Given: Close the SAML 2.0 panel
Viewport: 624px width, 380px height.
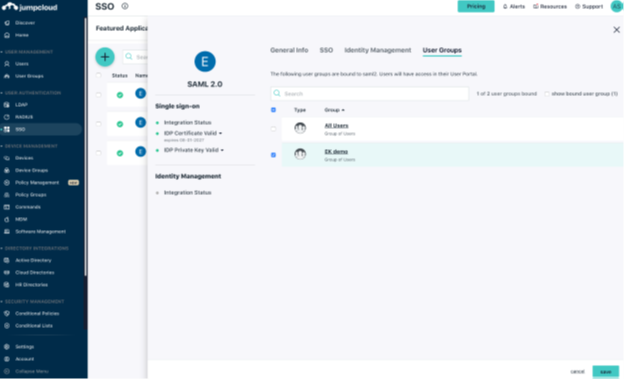Looking at the screenshot, I should pyautogui.click(x=616, y=30).
